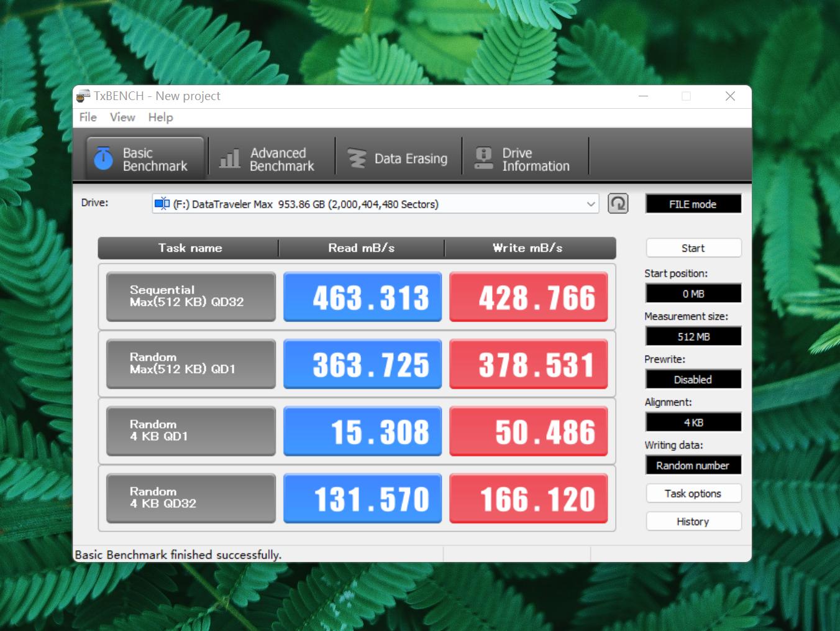Click the read result 15.308
This screenshot has width=840, height=631.
point(363,431)
